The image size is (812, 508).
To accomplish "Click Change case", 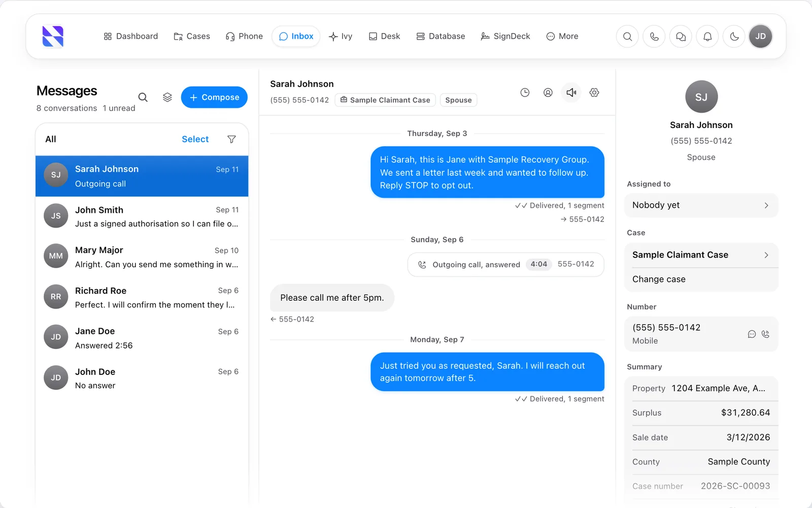I will [701, 279].
